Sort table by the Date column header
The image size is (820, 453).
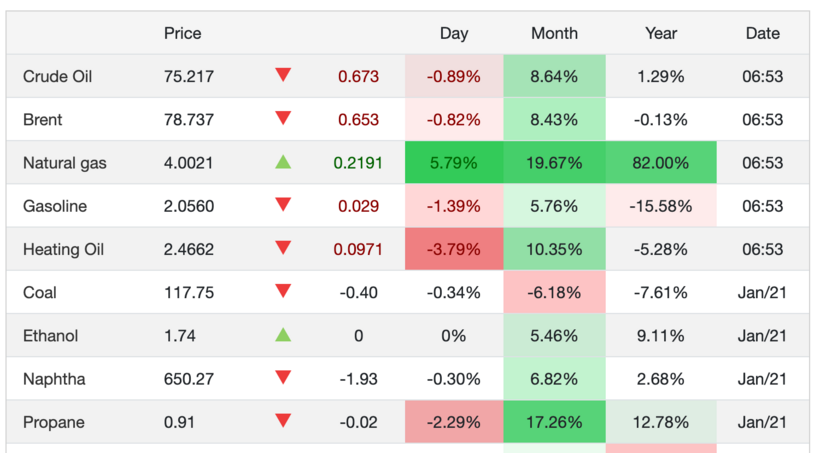pos(762,33)
